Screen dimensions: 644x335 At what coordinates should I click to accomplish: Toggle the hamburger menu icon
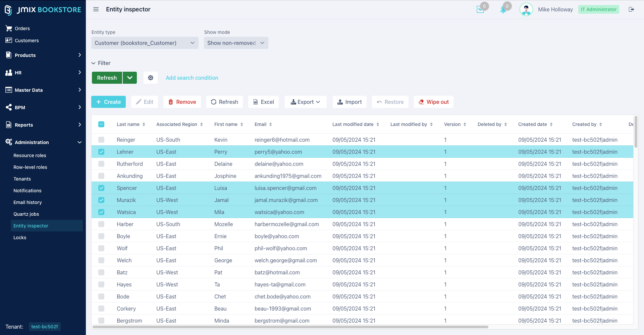click(x=96, y=9)
